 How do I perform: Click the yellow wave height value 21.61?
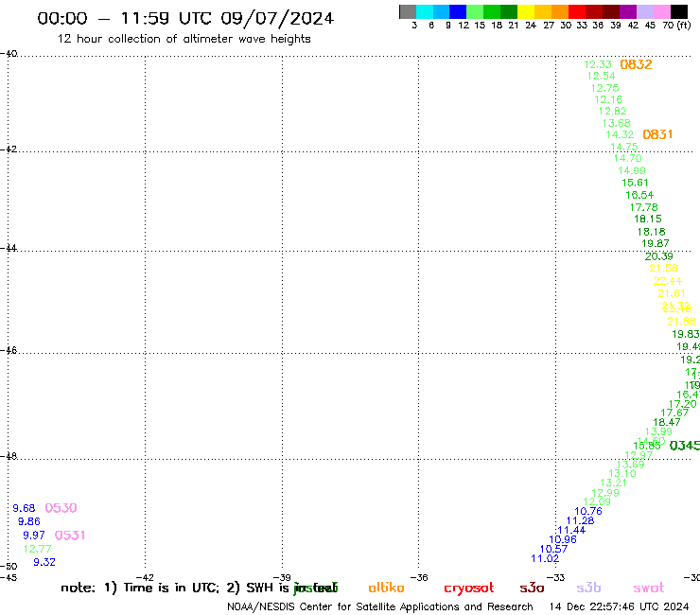(x=672, y=293)
